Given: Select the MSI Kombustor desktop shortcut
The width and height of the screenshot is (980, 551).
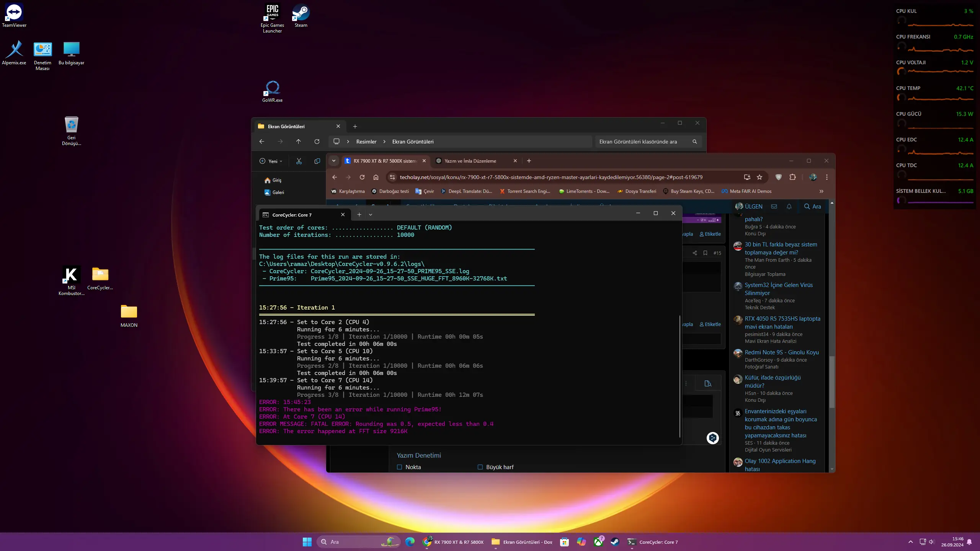Looking at the screenshot, I should 71,280.
